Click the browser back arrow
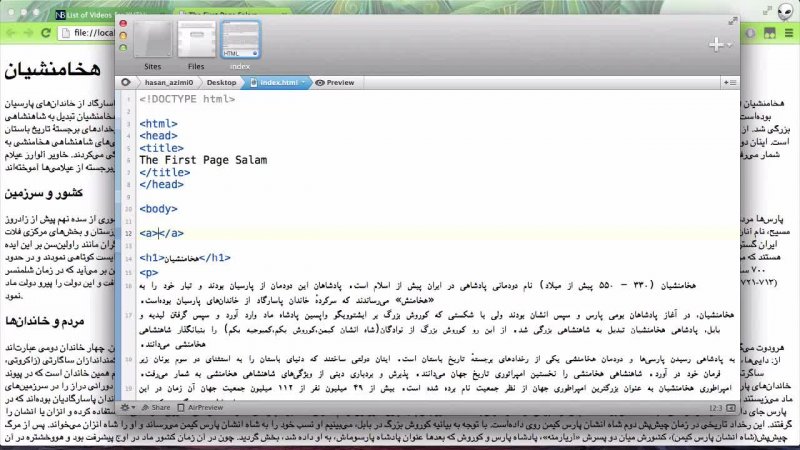Viewport: 800px width, 450px height. pyautogui.click(x=10, y=33)
